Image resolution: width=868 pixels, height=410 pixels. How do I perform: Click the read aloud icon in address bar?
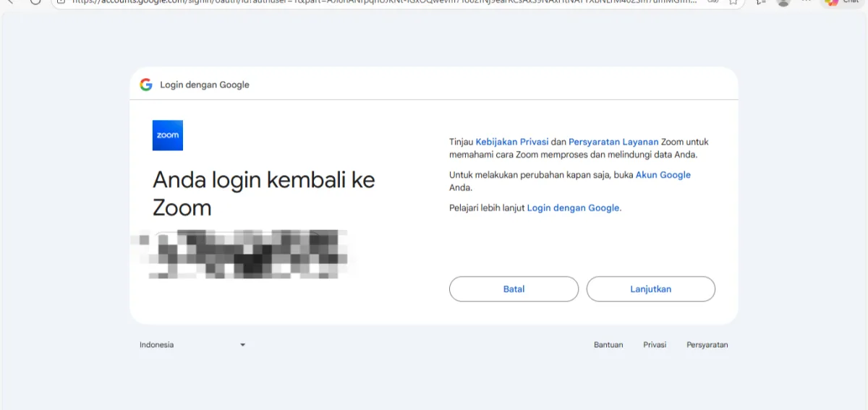(x=712, y=2)
